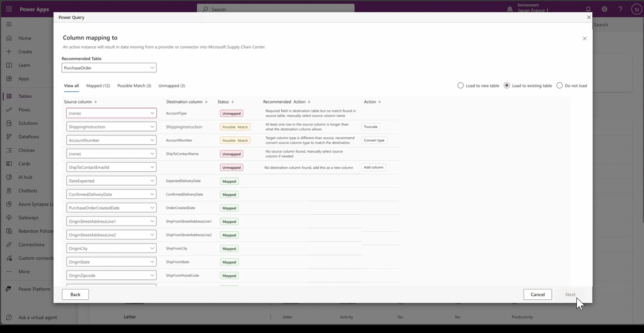The height and width of the screenshot is (333, 644).
Task: Close the Column mapping panel
Action: tap(585, 38)
